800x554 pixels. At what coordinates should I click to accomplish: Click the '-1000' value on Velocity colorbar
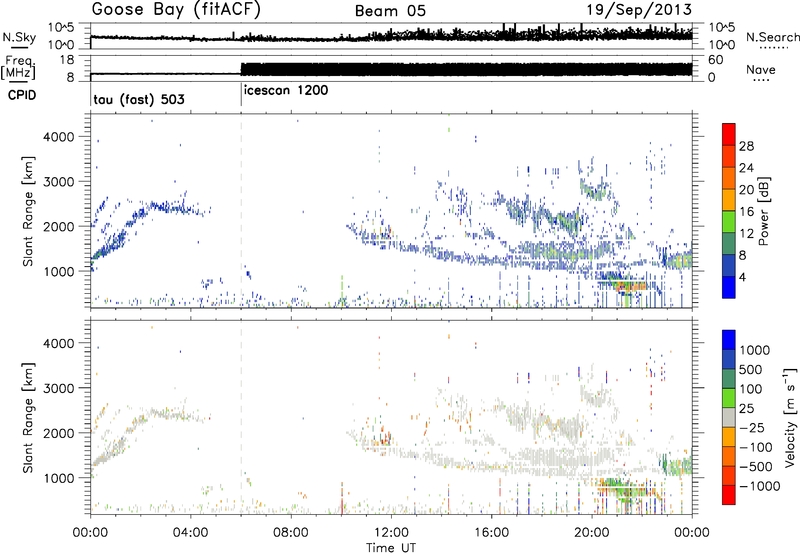pos(759,486)
